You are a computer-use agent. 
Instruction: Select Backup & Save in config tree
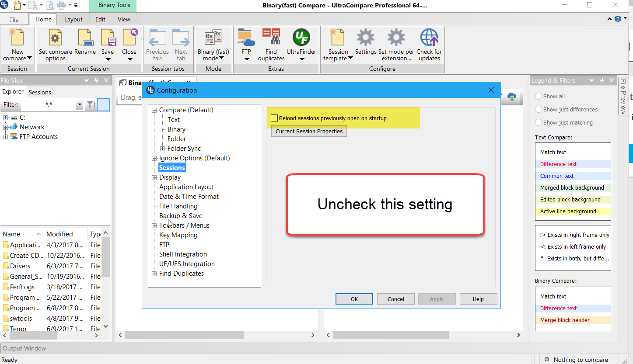coord(181,216)
